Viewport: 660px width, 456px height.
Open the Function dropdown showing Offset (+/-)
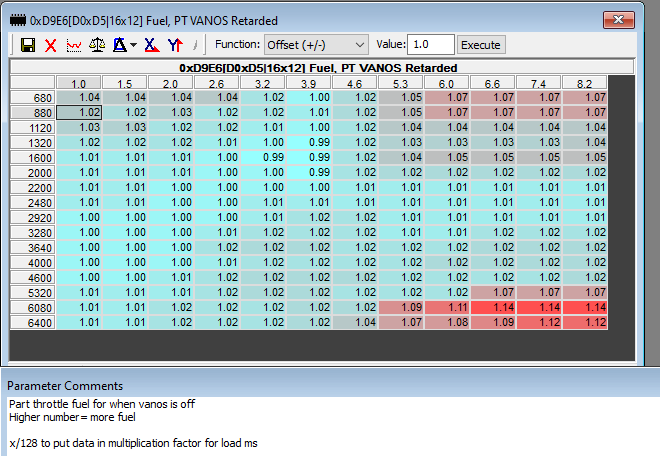pyautogui.click(x=318, y=45)
